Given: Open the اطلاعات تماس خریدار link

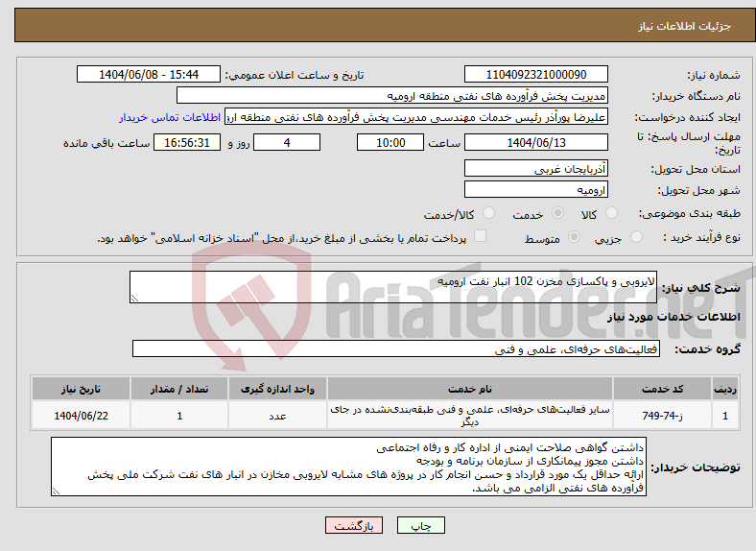Looking at the screenshot, I should point(170,117).
